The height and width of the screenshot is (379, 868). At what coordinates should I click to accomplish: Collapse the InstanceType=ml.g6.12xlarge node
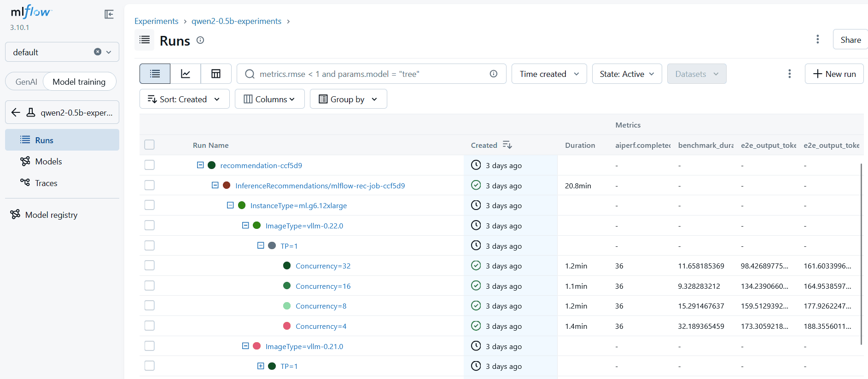[x=230, y=205]
